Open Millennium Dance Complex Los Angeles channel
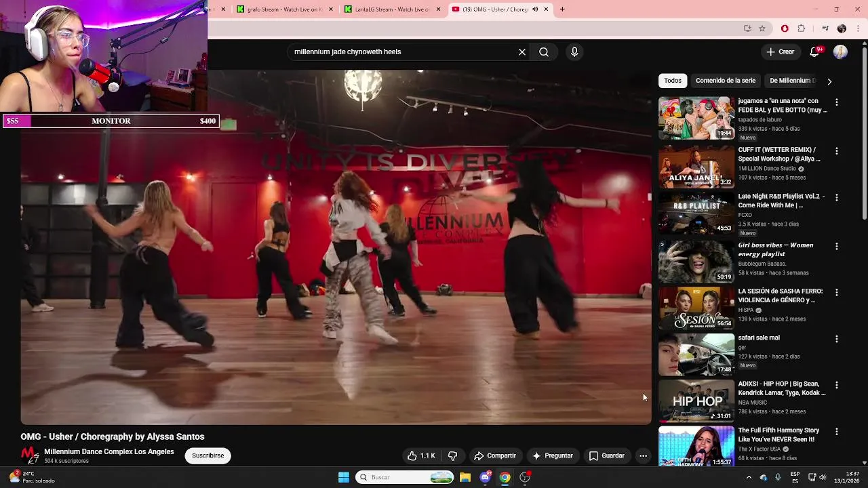868x488 pixels. 109,451
